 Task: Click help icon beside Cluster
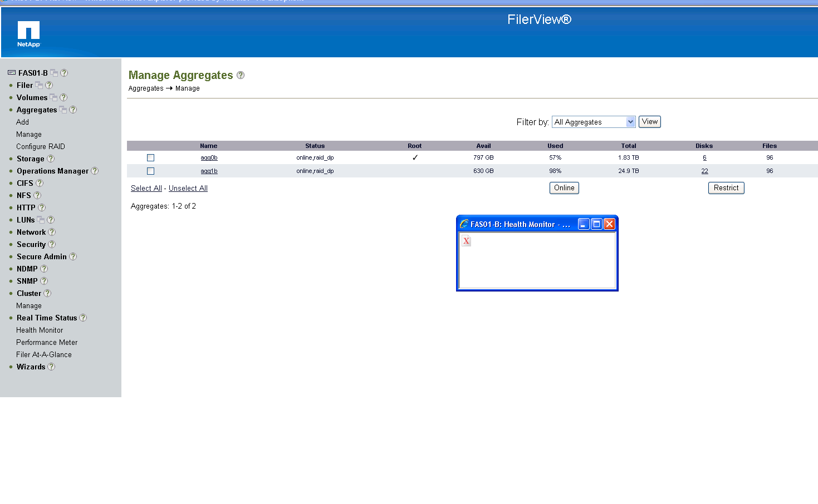[47, 293]
